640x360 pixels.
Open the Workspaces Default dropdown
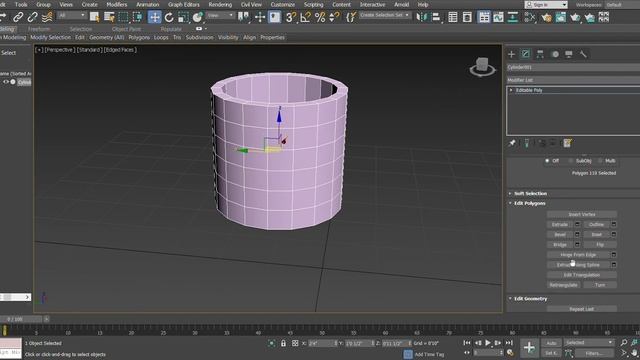click(622, 5)
